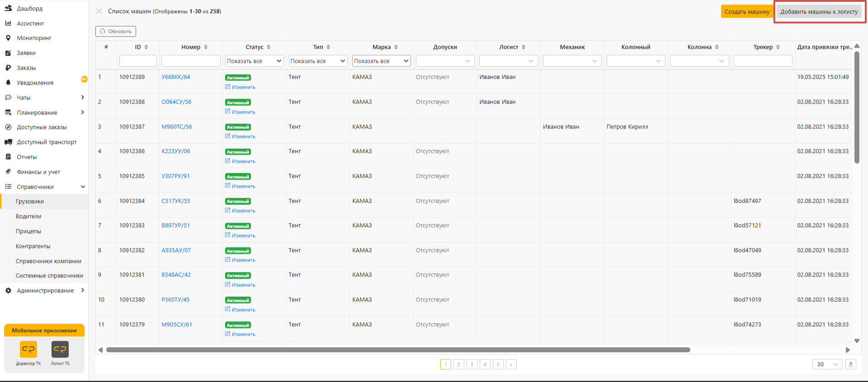Expand the Администрирование sidebar menu
Screen dimensions: 868x382
pos(45,291)
